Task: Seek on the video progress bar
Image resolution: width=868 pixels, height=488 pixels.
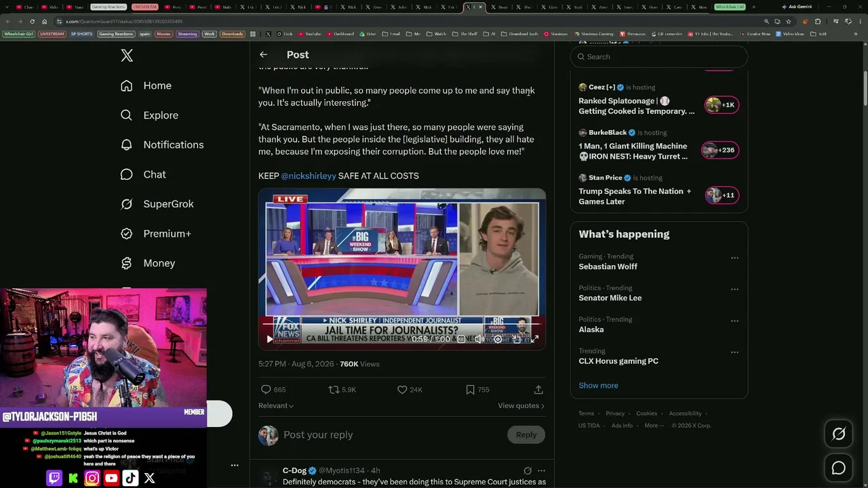Action: [401, 324]
